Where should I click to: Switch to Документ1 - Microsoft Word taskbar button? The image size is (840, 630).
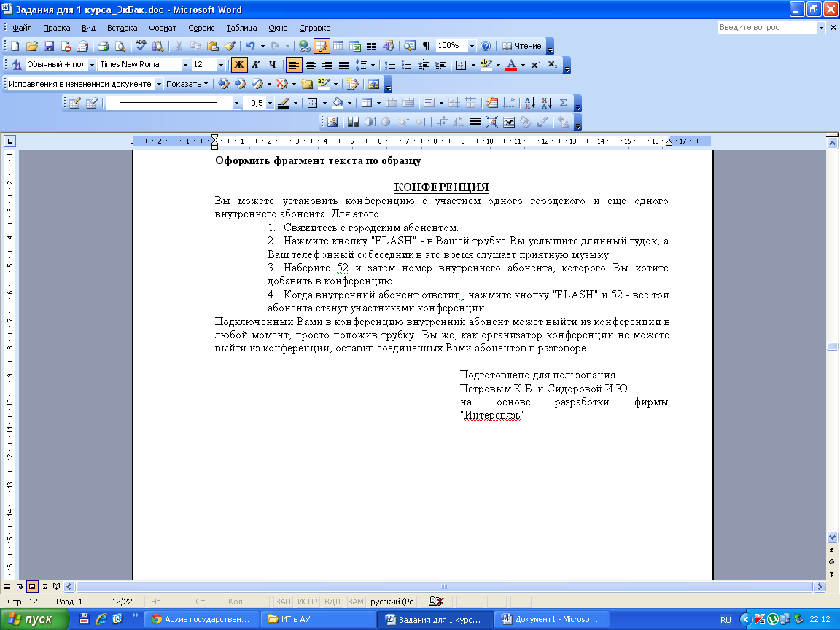pyautogui.click(x=551, y=619)
